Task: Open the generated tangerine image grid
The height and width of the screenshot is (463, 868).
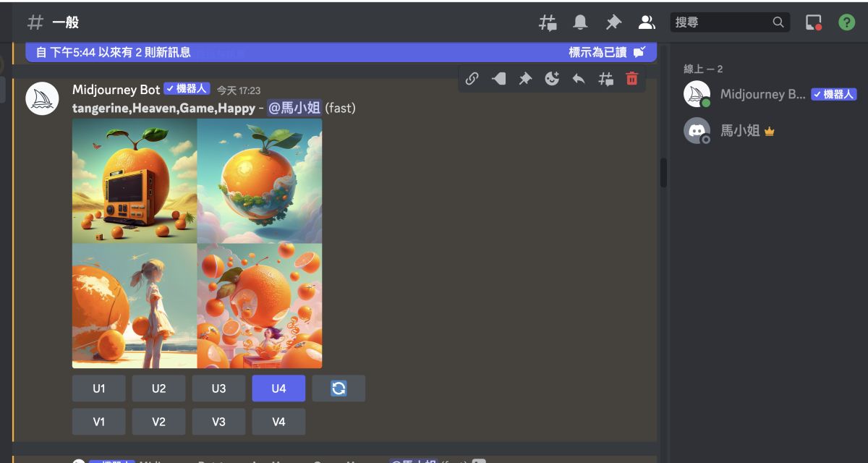Action: (197, 244)
